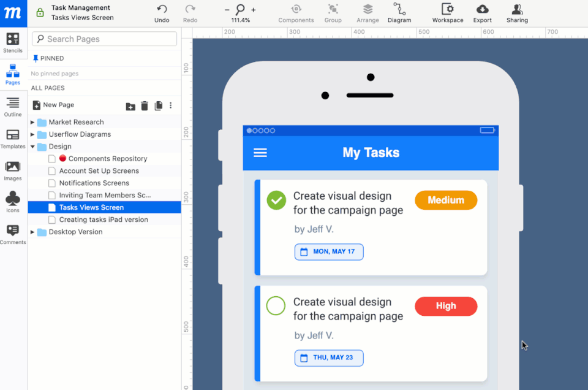
Task: Click the Moqups logo icon
Action: click(13, 13)
